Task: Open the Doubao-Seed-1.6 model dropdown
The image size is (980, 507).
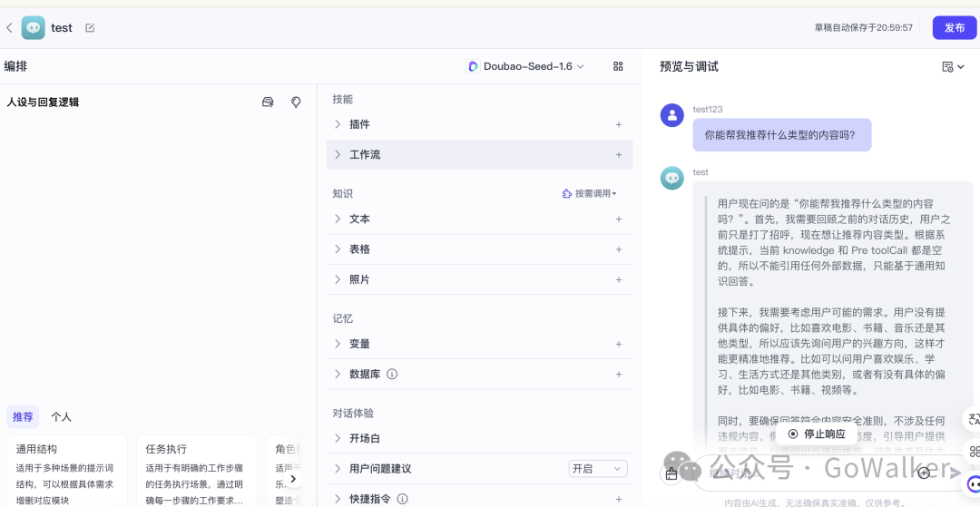Action: coord(525,66)
